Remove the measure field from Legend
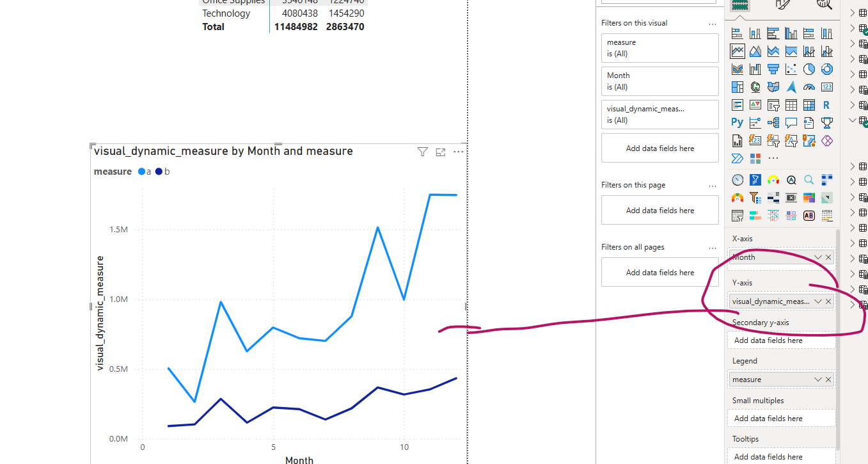The width and height of the screenshot is (868, 464). click(x=828, y=380)
